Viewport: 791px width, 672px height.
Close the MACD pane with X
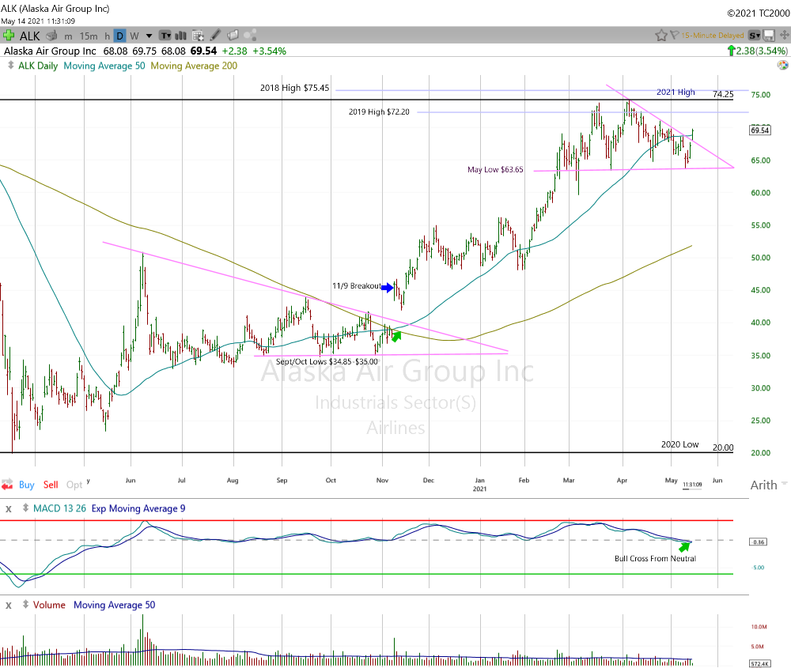pos(8,508)
